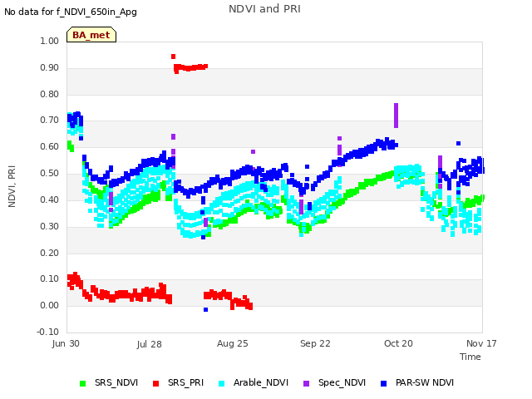Click the blue PAR-SW NDVI legend swatch
The width and height of the screenshot is (532, 399).
pyautogui.click(x=384, y=383)
